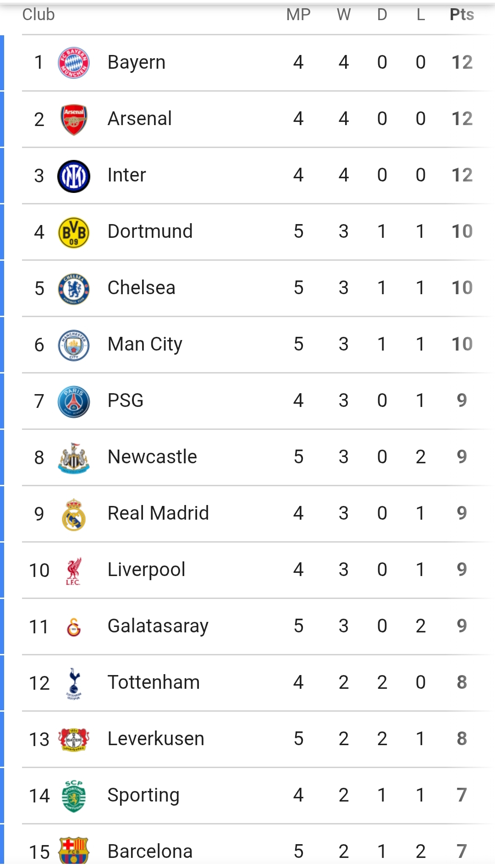Select the MP column header
The height and width of the screenshot is (868, 495).
coord(298,15)
